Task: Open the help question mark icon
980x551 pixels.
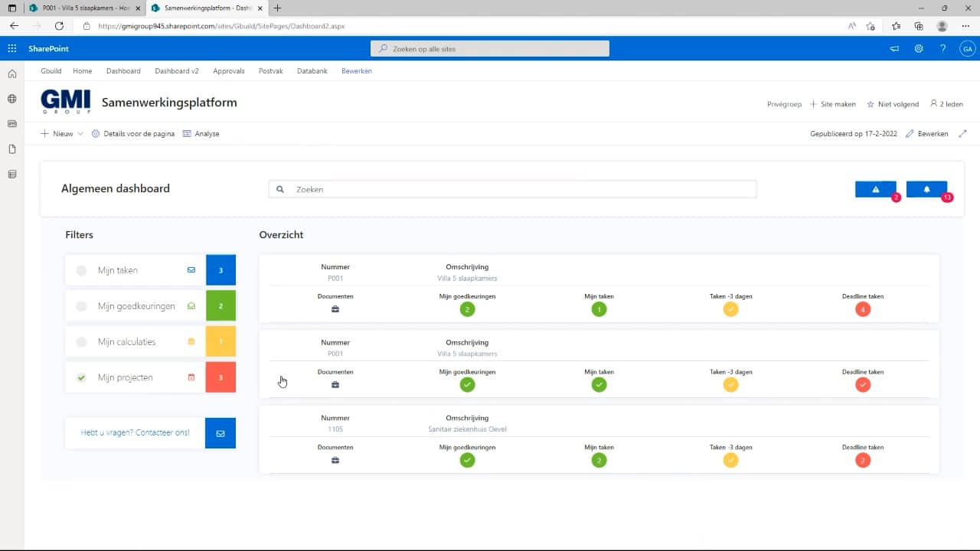Action: click(x=943, y=48)
